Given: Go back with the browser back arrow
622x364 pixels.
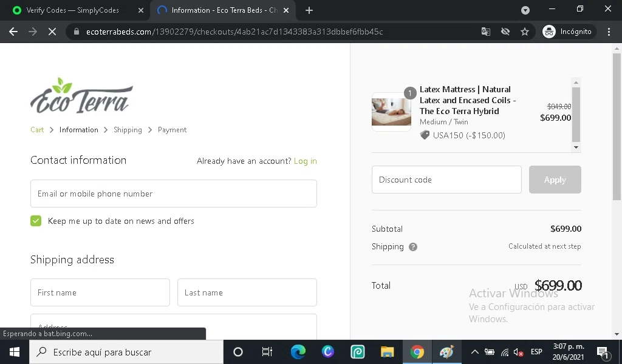Looking at the screenshot, I should tap(13, 32).
